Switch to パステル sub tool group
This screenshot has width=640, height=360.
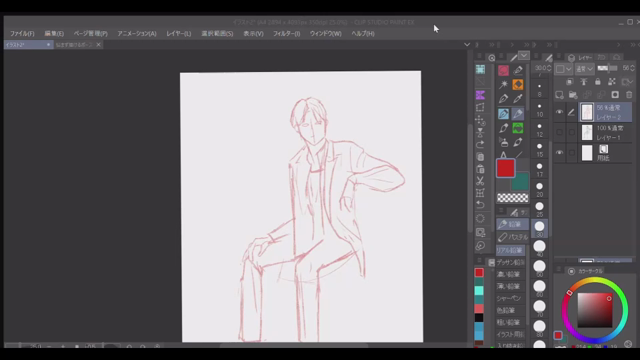[x=513, y=237]
